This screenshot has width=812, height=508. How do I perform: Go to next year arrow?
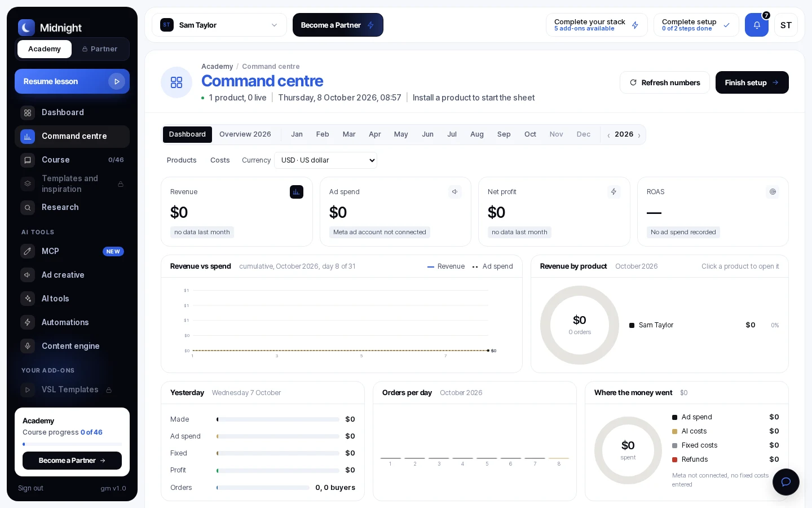click(x=639, y=135)
